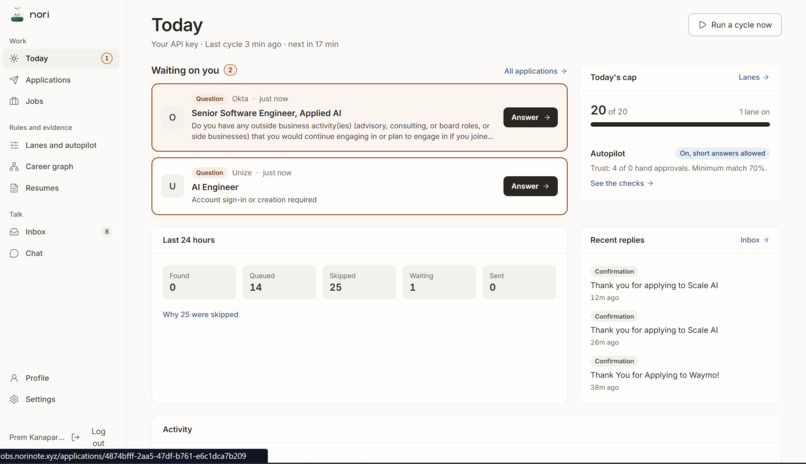Click the Applications paper-plane icon
Screen dimensions: 806x464
(x=14, y=80)
